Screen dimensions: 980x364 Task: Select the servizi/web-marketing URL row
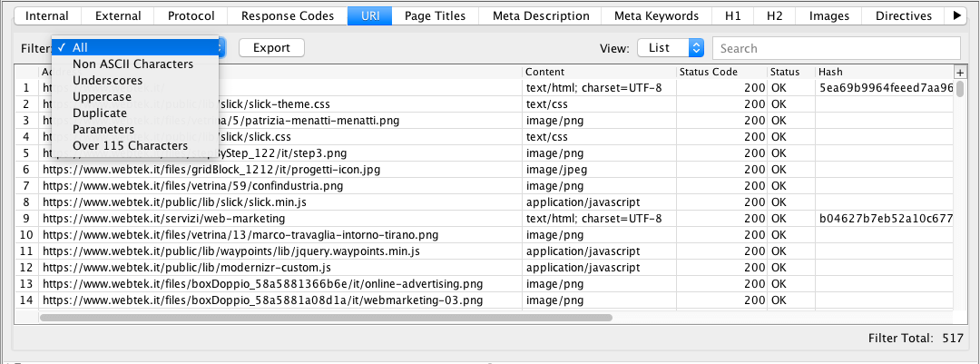click(484, 218)
